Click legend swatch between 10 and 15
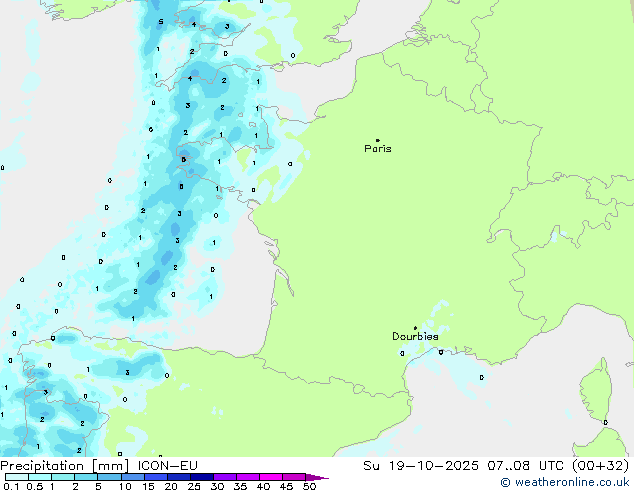Image resolution: width=634 pixels, height=490 pixels. (132, 477)
